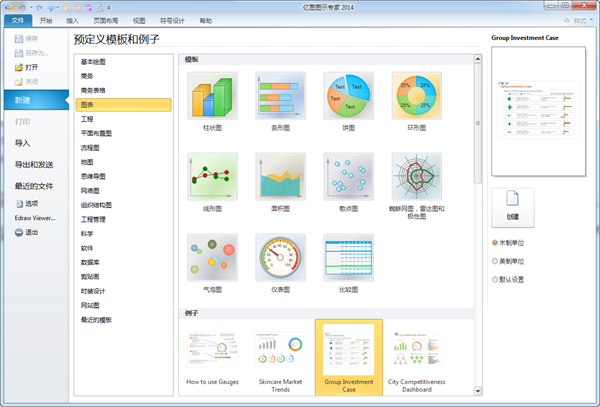The height and width of the screenshot is (407, 600).
Task: Select the 图表 chart category
Action: click(x=124, y=105)
